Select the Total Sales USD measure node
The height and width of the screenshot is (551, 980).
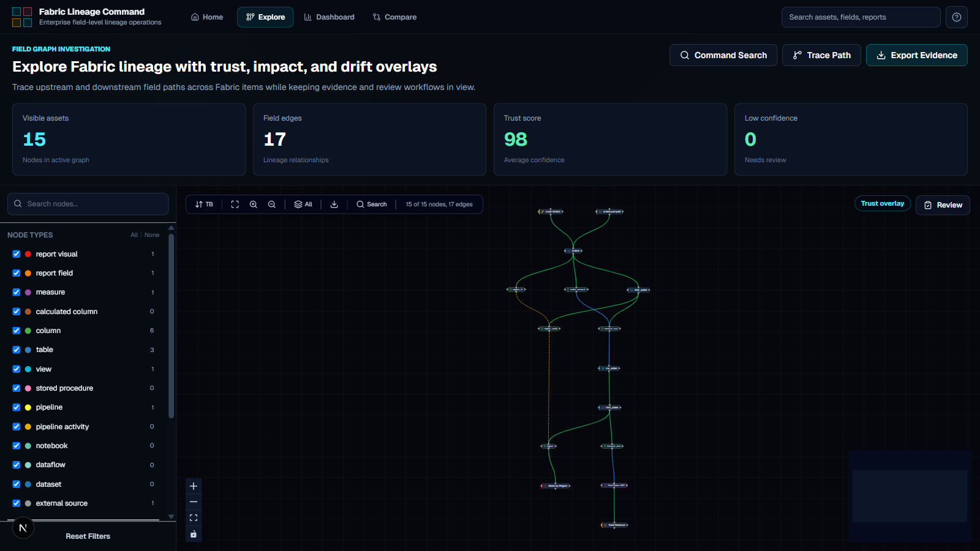point(614,485)
